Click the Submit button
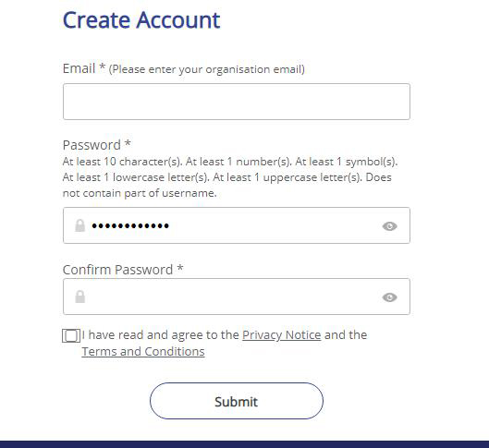489x448 pixels. coord(237,401)
